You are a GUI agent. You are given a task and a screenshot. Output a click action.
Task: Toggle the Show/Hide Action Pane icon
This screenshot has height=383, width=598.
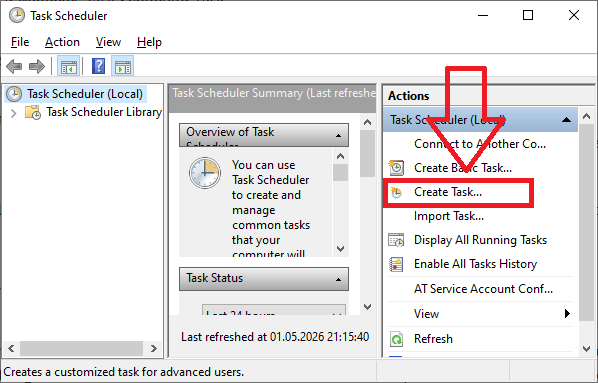[x=122, y=66]
